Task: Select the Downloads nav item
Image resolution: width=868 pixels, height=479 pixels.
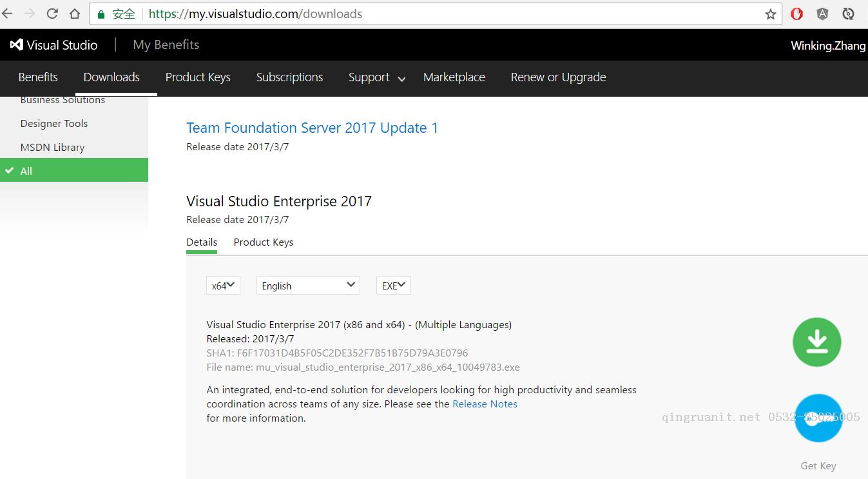Action: [111, 77]
